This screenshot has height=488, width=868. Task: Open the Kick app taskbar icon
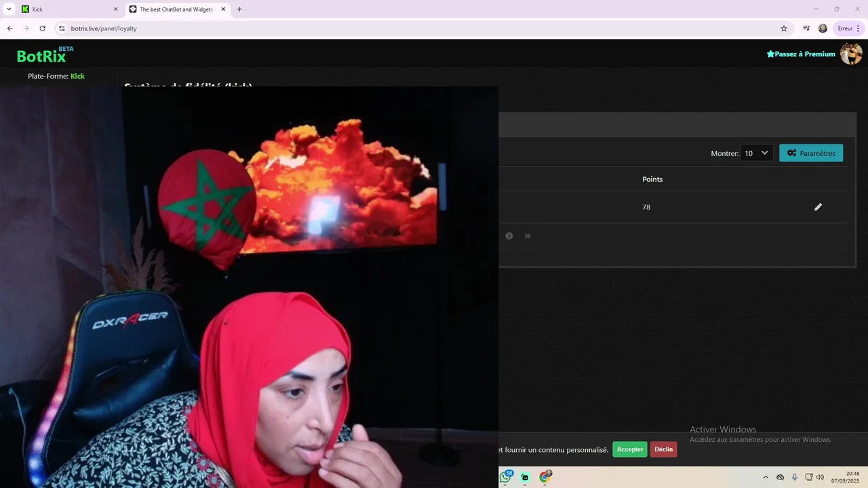[x=525, y=477]
